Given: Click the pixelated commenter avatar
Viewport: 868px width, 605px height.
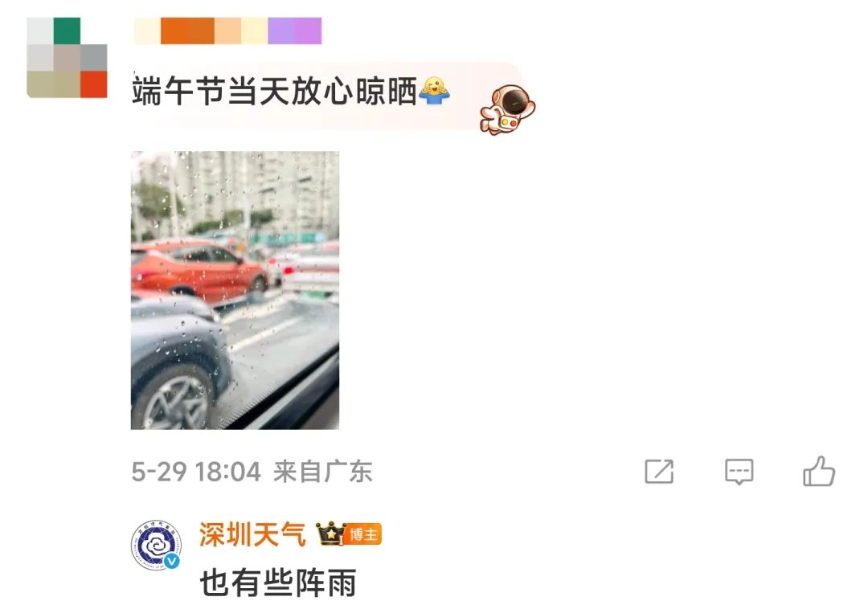Looking at the screenshot, I should coord(67,58).
